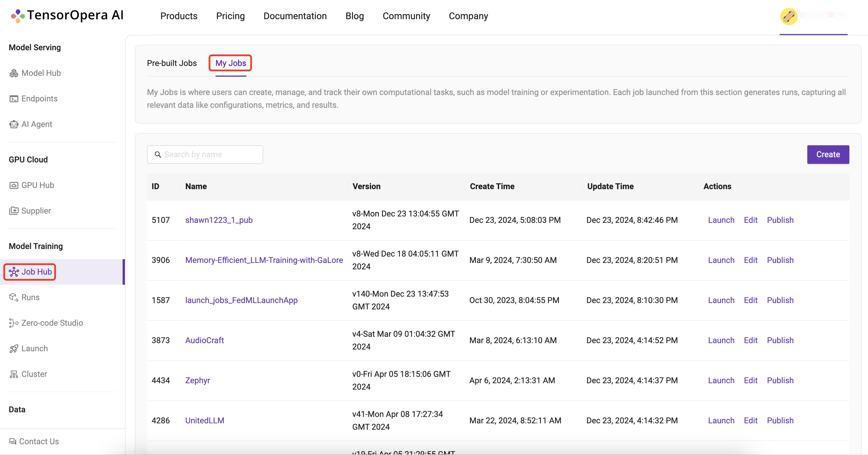Publish the Zephyr job
Screen dimensions: 868x455
(x=780, y=381)
